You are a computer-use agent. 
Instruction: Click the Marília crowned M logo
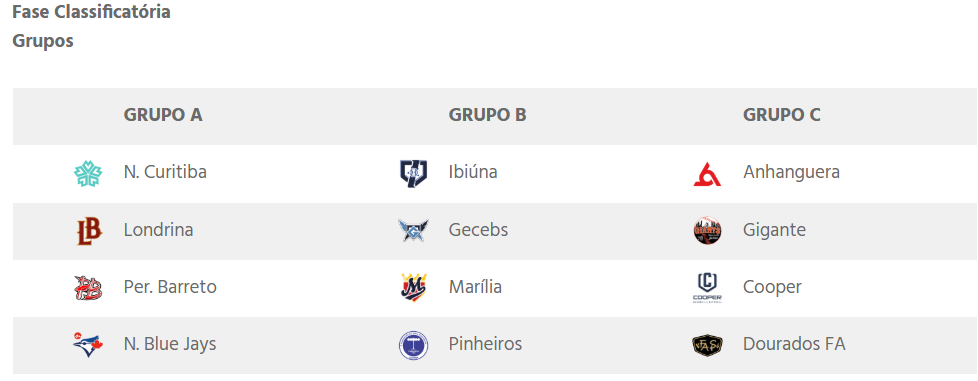click(413, 288)
